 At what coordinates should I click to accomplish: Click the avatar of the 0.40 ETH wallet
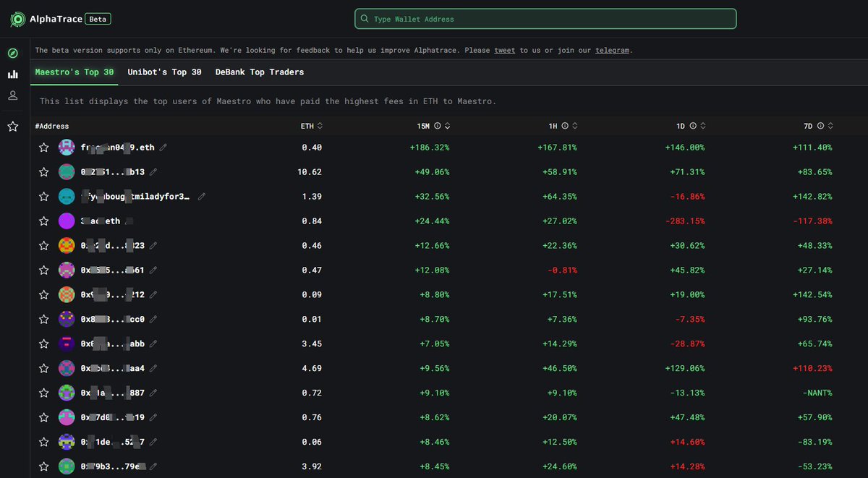[67, 148]
